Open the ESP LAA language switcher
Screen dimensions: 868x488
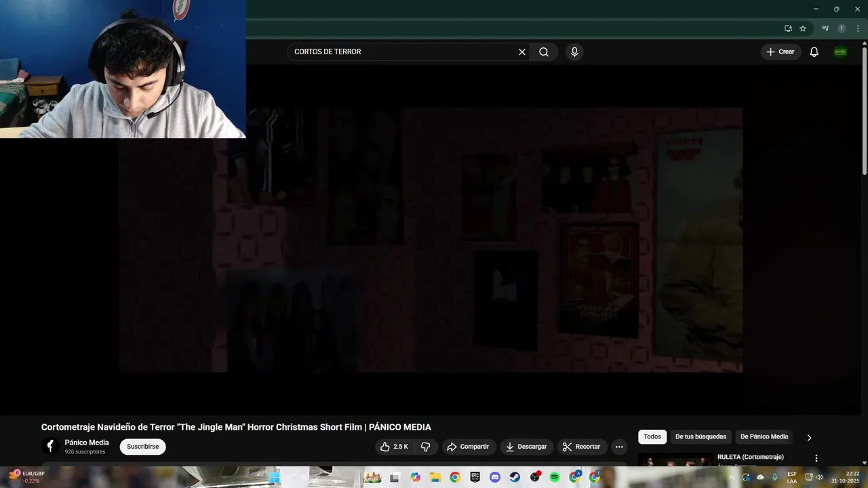[x=792, y=477]
